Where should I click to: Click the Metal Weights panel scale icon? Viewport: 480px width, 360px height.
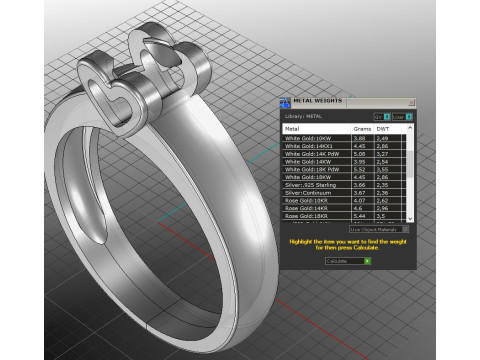[x=285, y=103]
